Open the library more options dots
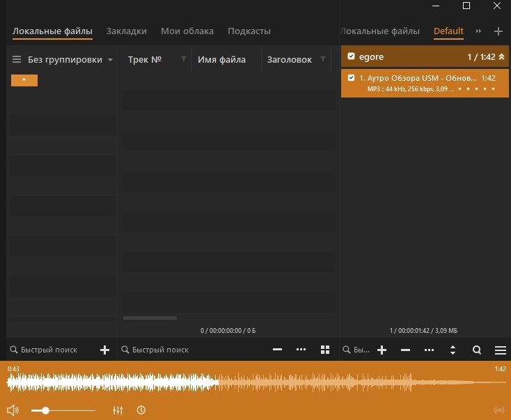The width and height of the screenshot is (511, 420). [301, 350]
